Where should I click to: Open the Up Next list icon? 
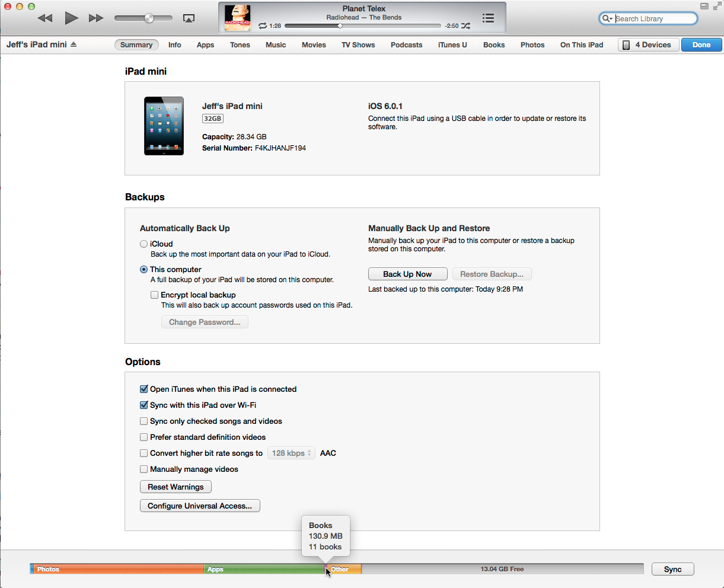tap(488, 18)
